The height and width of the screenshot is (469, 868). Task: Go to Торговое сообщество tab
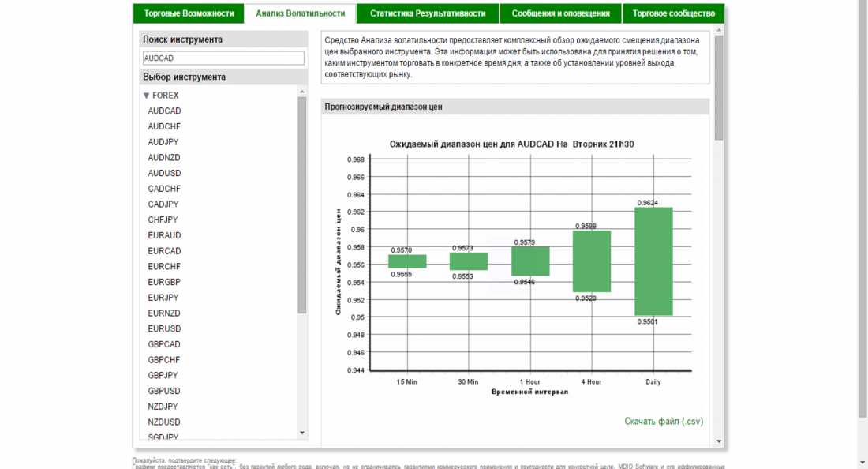[673, 13]
